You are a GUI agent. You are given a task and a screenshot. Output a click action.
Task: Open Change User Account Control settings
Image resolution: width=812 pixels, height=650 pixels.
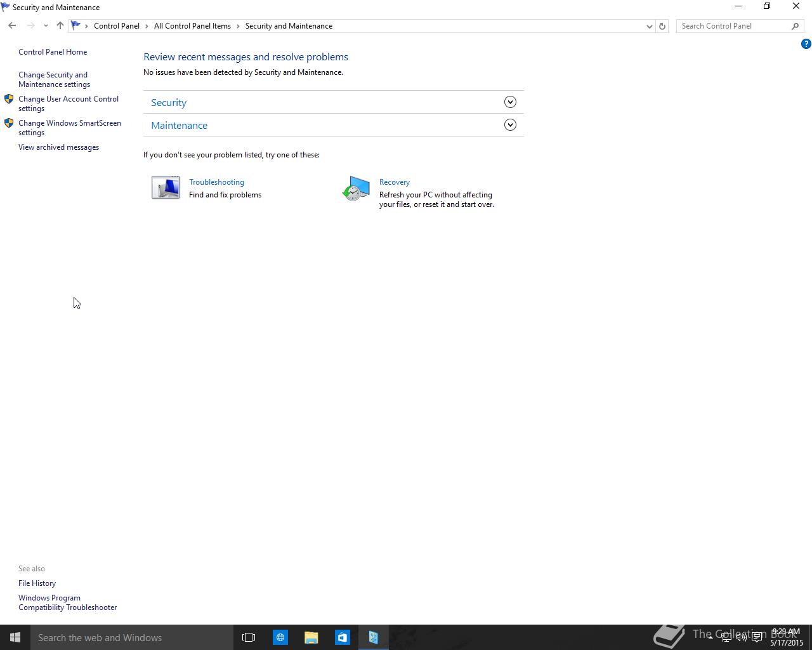[x=69, y=103]
